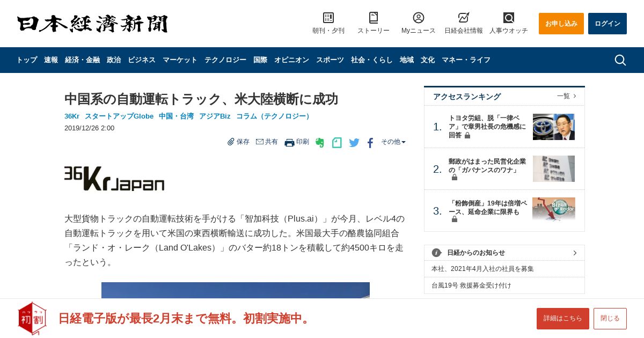This screenshot has height=338, width=644.
Task: Open the 日経会社情報 chart icon
Action: click(464, 18)
